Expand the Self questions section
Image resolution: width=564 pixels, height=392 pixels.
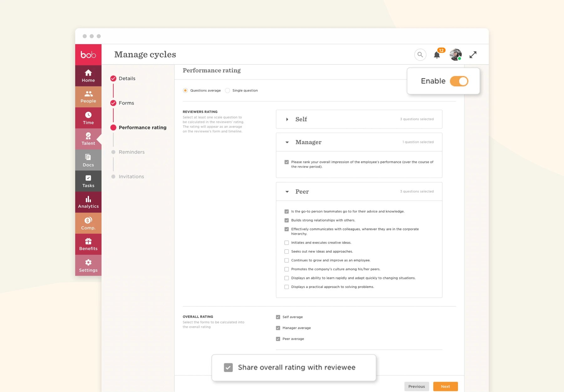pos(287,119)
